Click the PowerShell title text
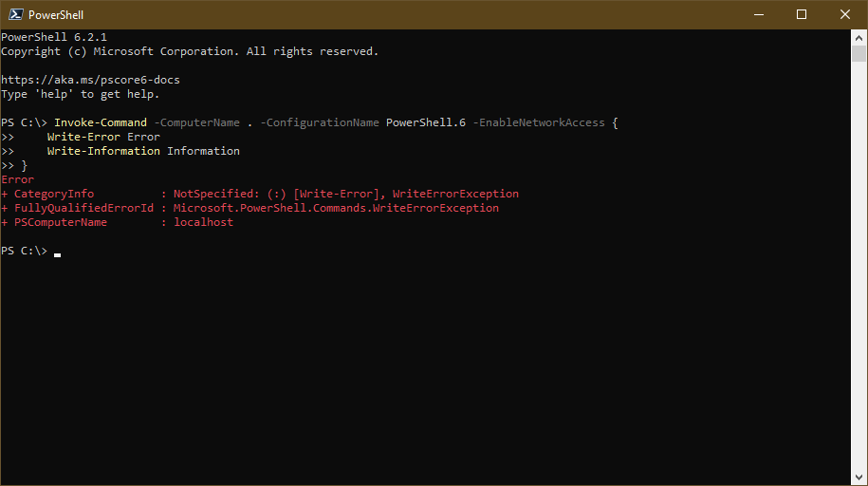Viewport: 868px width, 486px height. click(55, 15)
